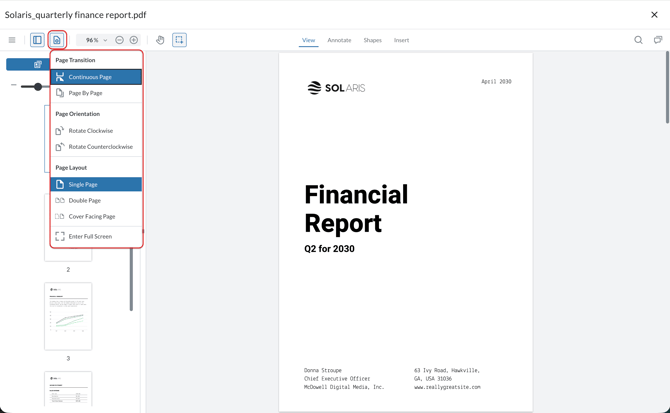Select Cover Facing Page layout
Screen dimensions: 670x413
point(91,216)
